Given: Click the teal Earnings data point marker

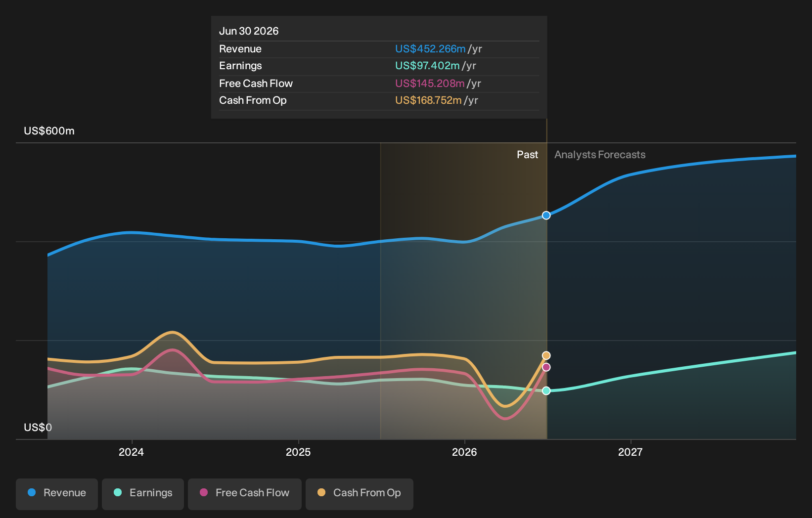Looking at the screenshot, I should [546, 390].
